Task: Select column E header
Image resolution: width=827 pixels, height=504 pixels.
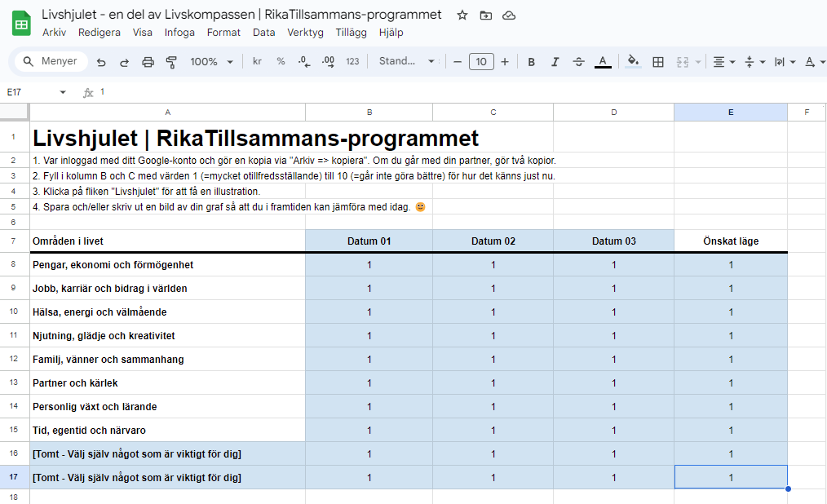Action: click(731, 112)
